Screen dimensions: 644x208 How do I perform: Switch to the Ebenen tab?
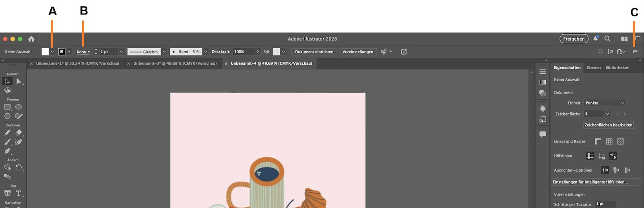point(594,67)
